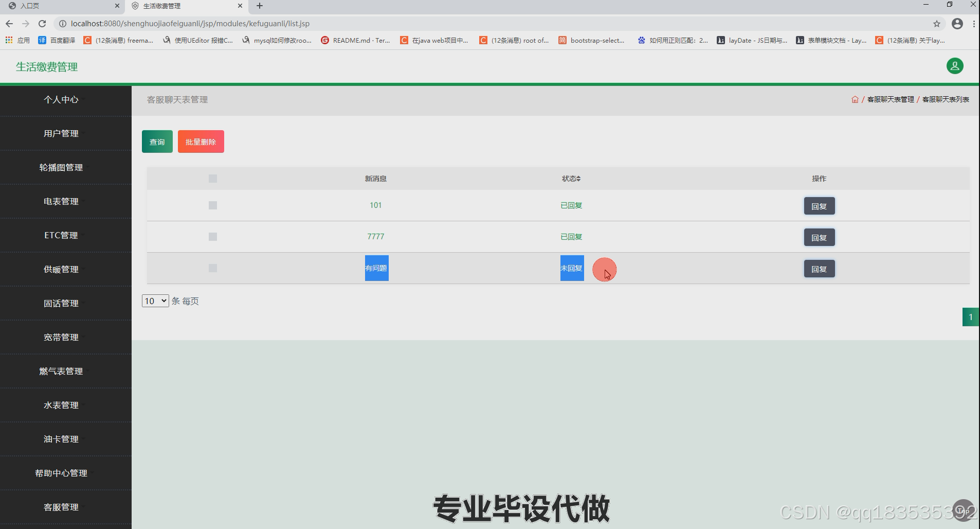Click 回复 button for row 7777
Viewport: 980px width, 529px height.
(x=819, y=237)
